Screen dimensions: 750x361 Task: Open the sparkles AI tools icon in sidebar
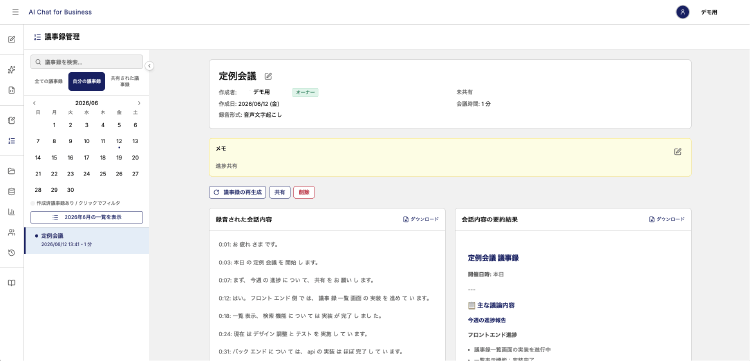(x=11, y=70)
